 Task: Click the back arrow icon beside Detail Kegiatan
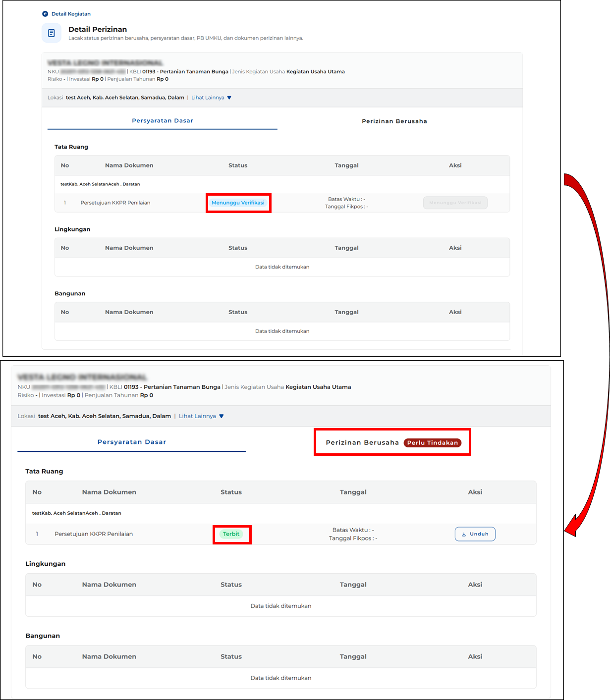coord(45,14)
